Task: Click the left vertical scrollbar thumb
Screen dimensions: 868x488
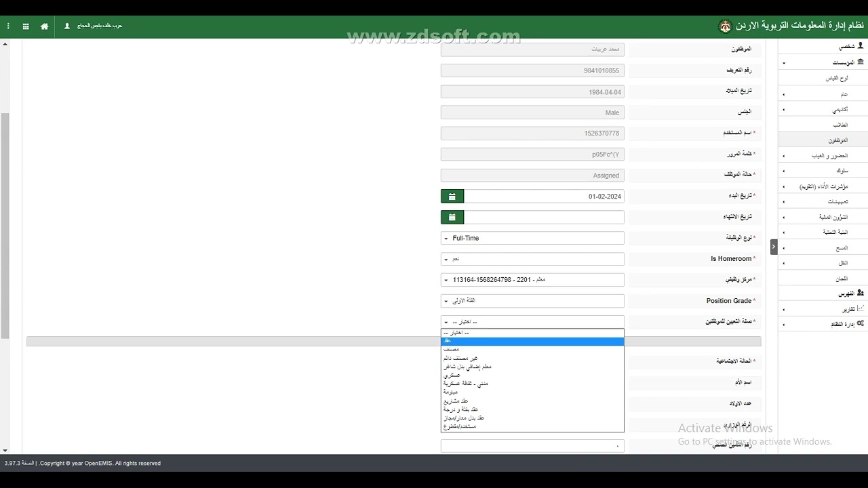Action: [5, 225]
